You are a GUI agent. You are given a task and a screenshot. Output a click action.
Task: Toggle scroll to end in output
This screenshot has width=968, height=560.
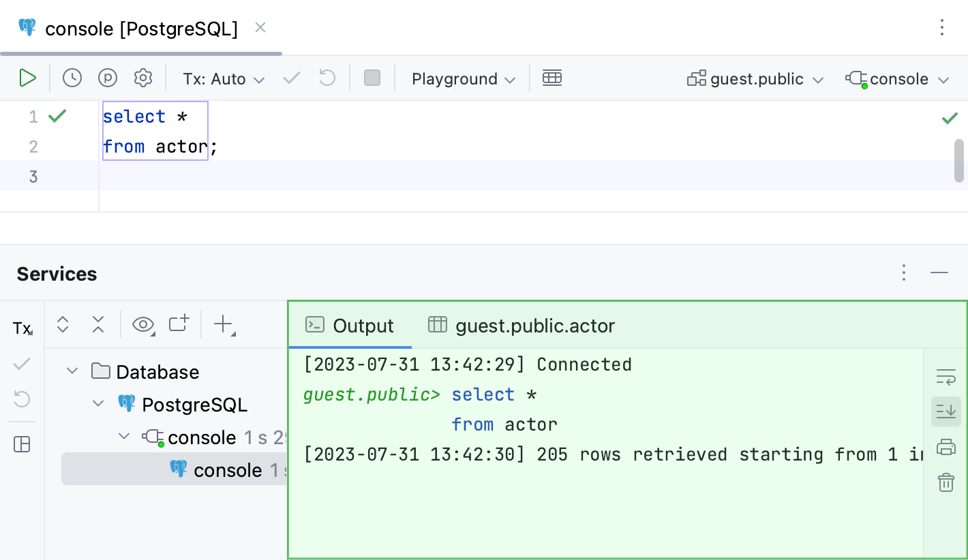946,411
